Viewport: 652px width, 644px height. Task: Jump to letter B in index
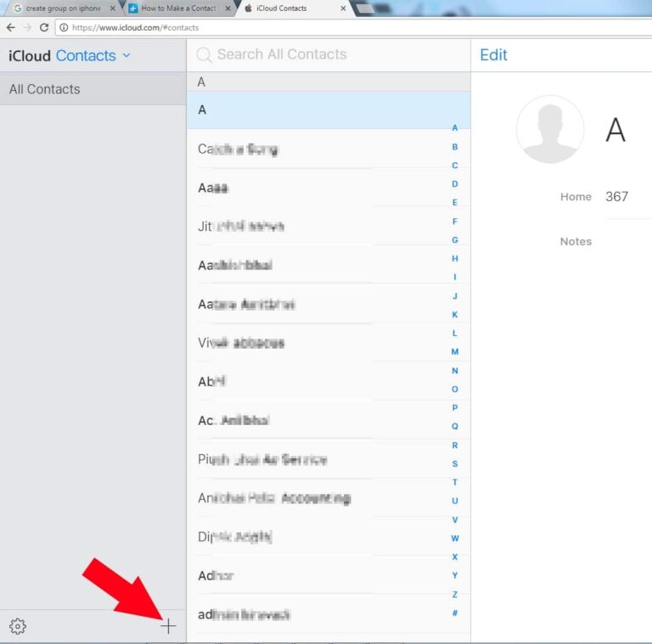(455, 147)
